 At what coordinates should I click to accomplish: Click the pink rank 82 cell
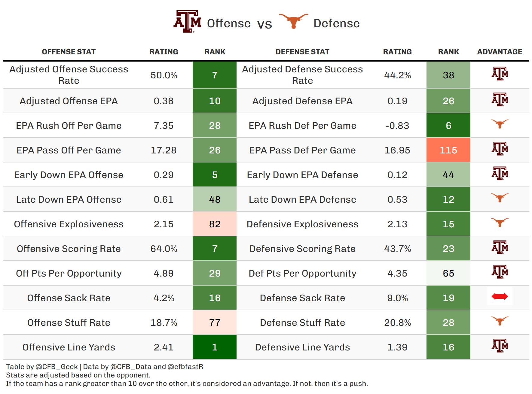(215, 224)
